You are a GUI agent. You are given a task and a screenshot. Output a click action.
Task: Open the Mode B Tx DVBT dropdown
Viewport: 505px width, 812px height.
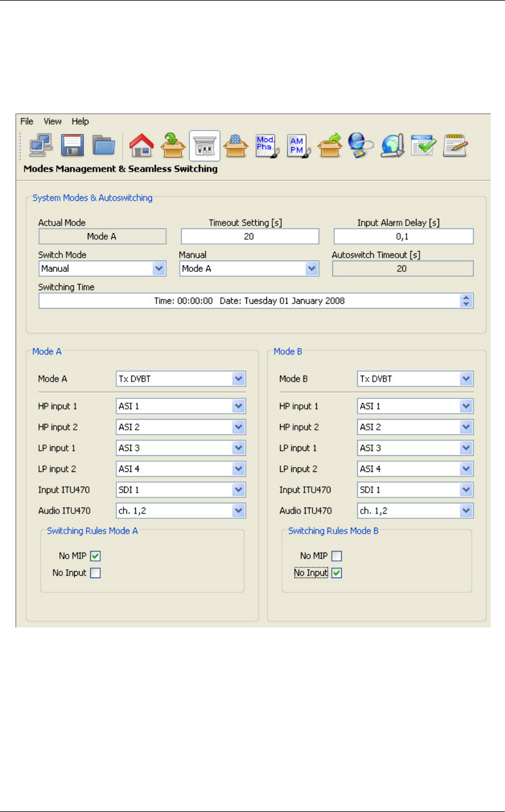tap(415, 379)
